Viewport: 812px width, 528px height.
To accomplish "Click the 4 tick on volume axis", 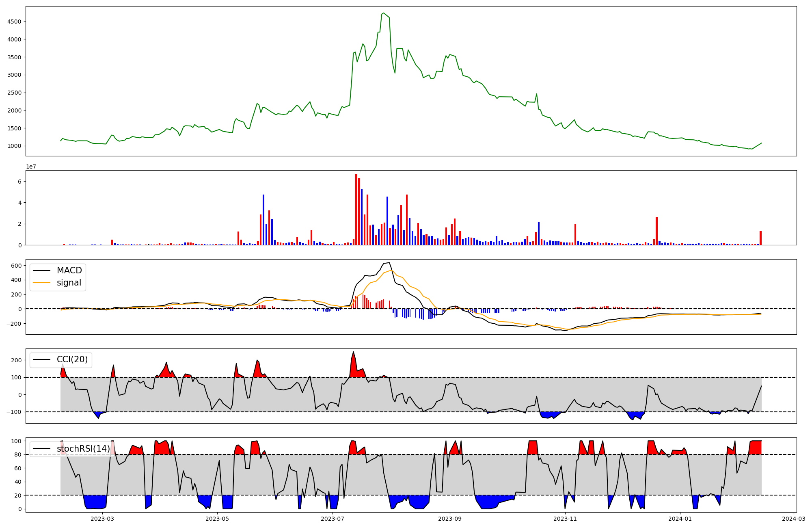I will (x=19, y=203).
